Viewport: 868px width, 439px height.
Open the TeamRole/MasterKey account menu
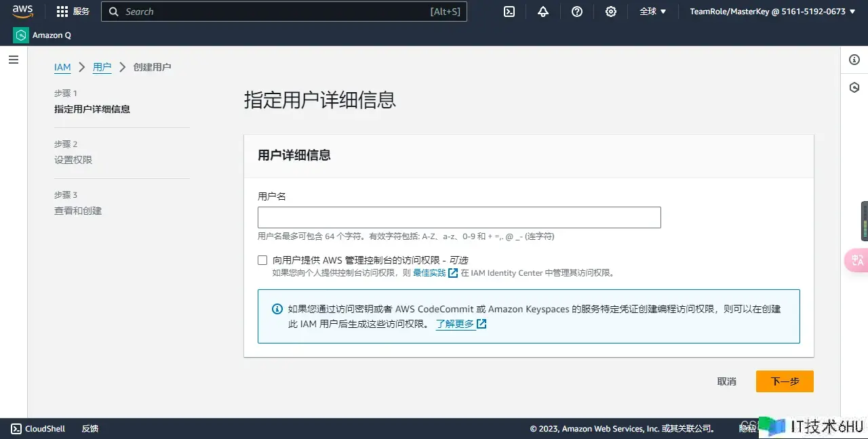(772, 12)
